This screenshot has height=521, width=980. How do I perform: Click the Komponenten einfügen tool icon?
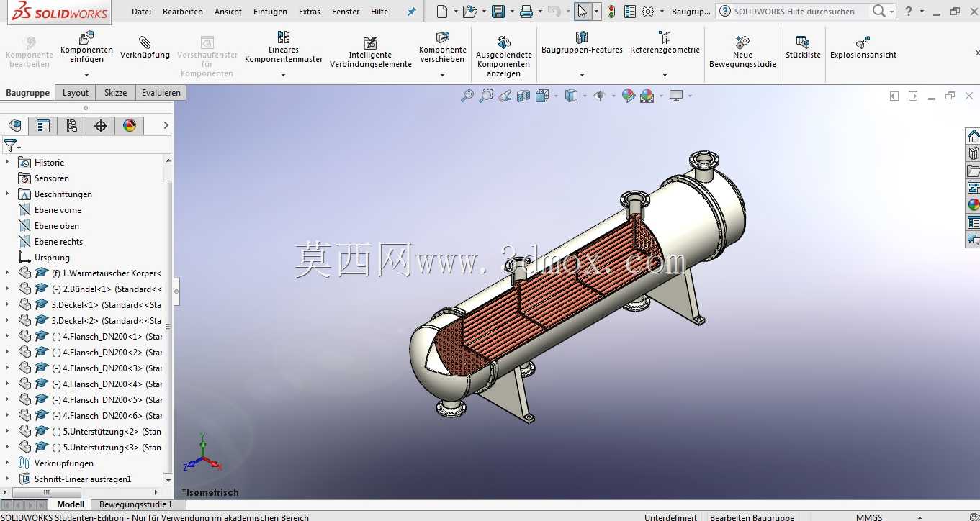86,37
